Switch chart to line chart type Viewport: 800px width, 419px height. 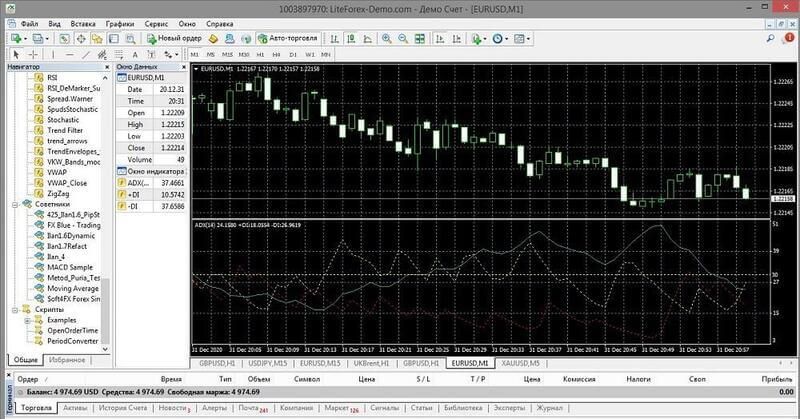(x=367, y=38)
